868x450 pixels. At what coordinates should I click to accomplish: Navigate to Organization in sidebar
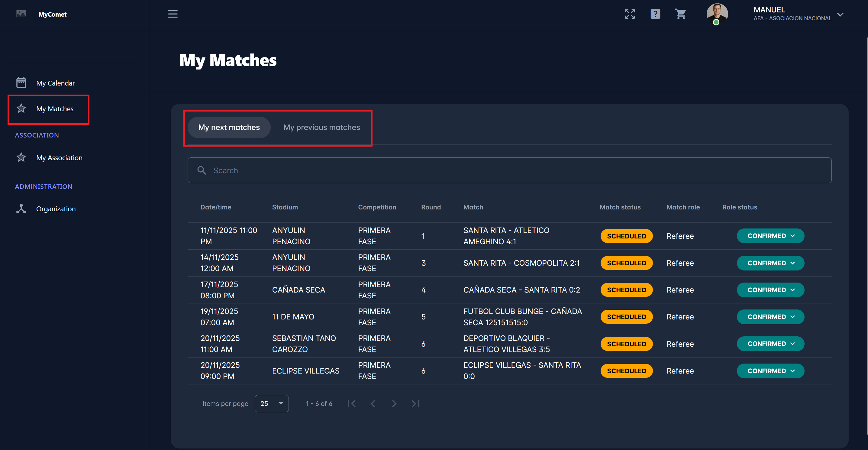56,209
